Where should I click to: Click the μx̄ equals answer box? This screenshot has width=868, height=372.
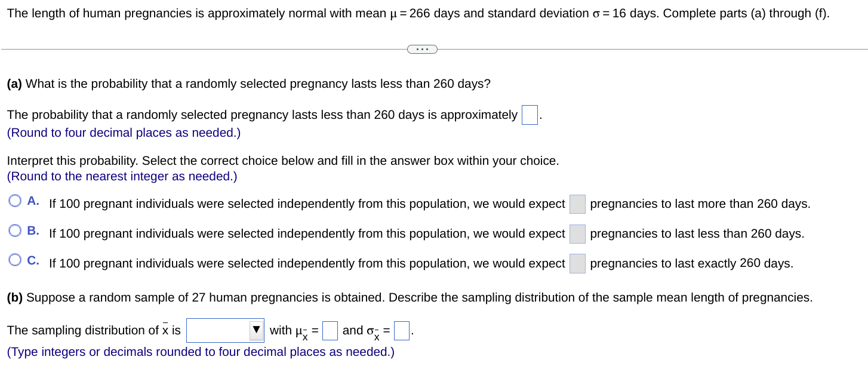[330, 330]
